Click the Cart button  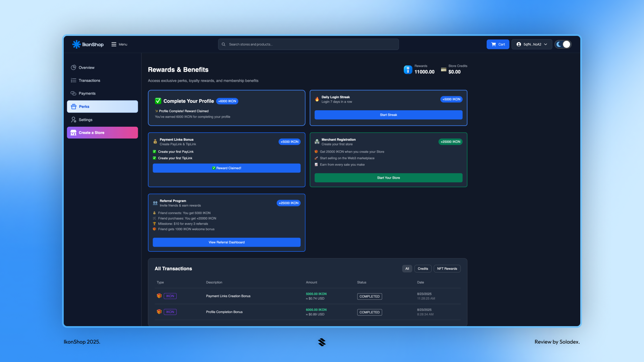pyautogui.click(x=498, y=44)
